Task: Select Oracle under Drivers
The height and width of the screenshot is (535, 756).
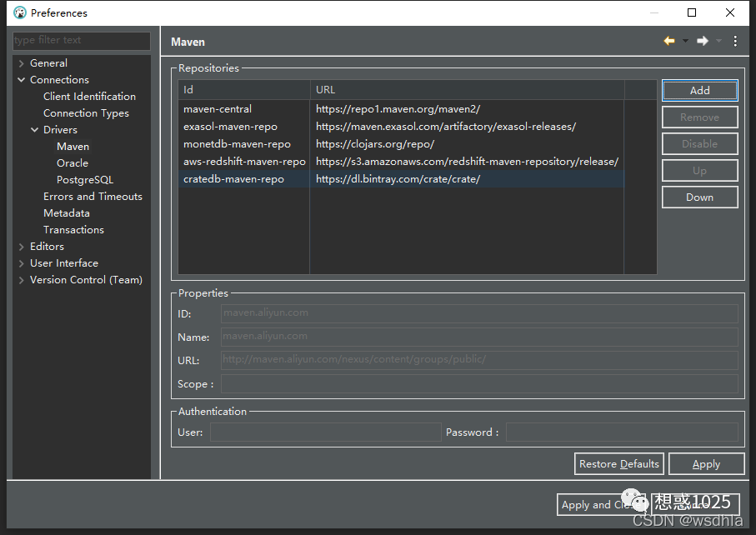Action: pyautogui.click(x=73, y=162)
